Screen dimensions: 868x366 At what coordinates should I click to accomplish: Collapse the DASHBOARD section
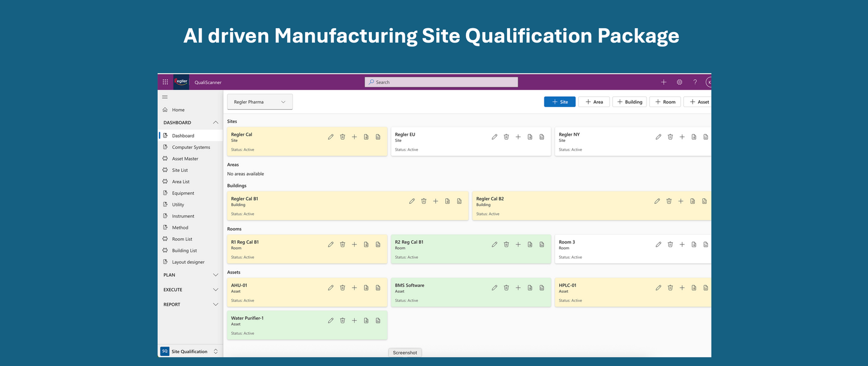[x=215, y=122]
